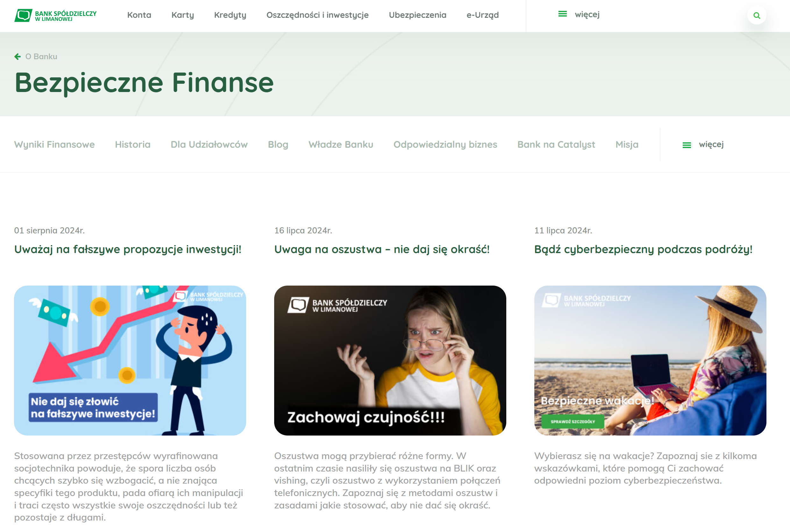This screenshot has height=532, width=790.
Task: Select Bank na Catalyst tab
Action: click(x=556, y=145)
